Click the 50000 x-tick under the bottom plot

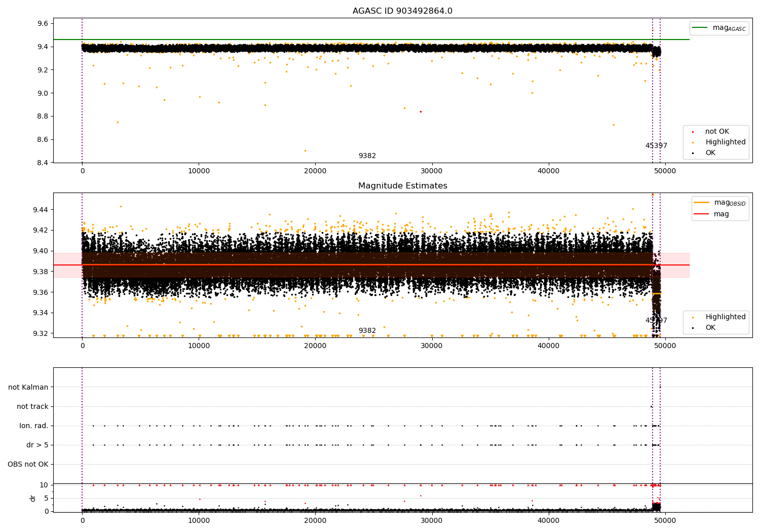[665, 521]
